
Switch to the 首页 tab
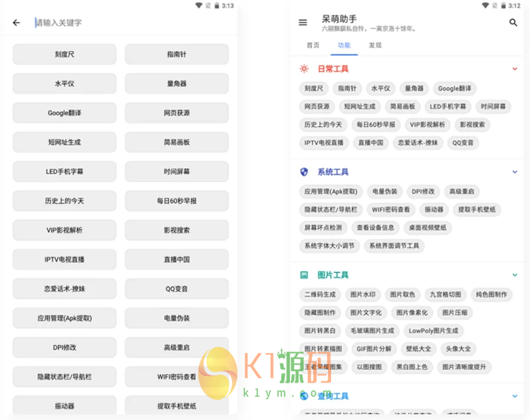point(313,45)
